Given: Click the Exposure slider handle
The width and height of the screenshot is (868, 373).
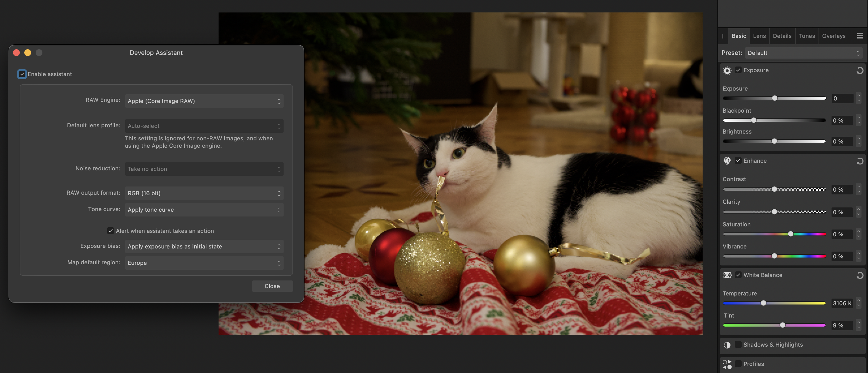Looking at the screenshot, I should (775, 98).
